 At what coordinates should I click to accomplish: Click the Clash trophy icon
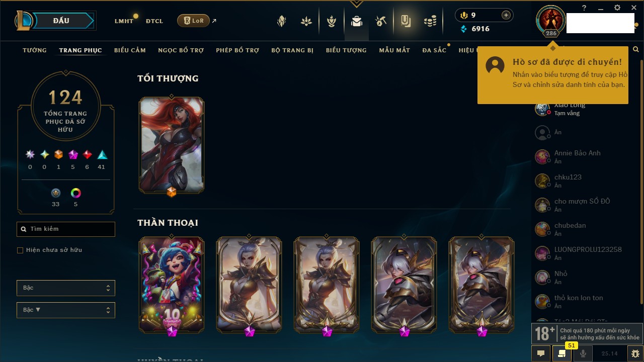point(332,21)
